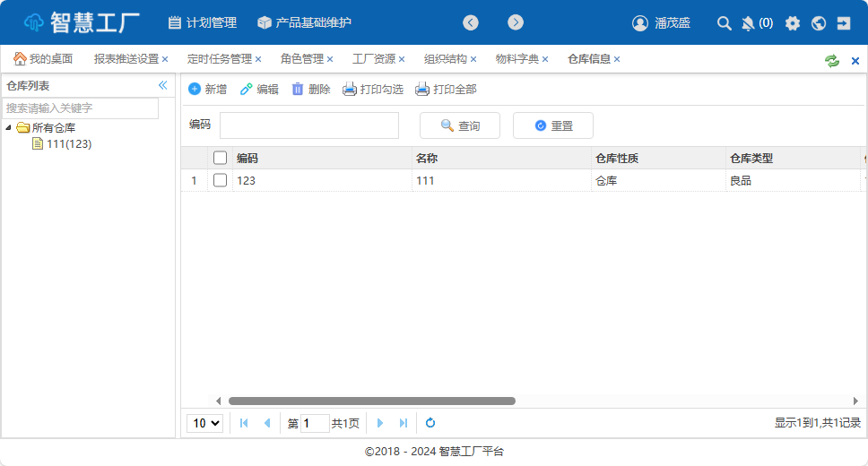Viewport: 868px width, 466px height.
Task: Tick the checkbox for row 123
Action: (221, 180)
